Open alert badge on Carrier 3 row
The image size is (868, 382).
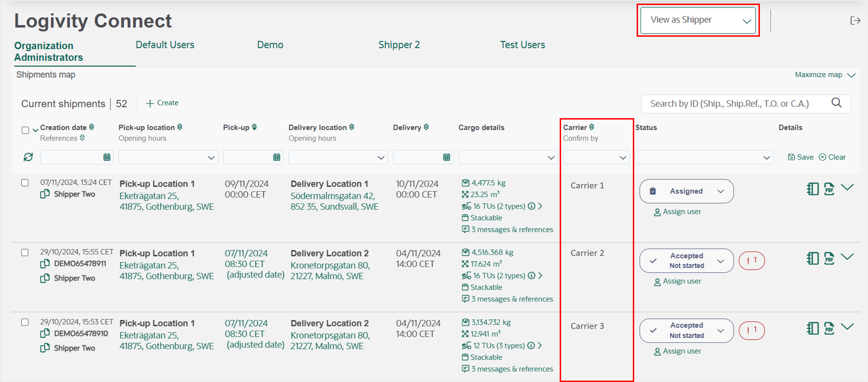pos(752,331)
